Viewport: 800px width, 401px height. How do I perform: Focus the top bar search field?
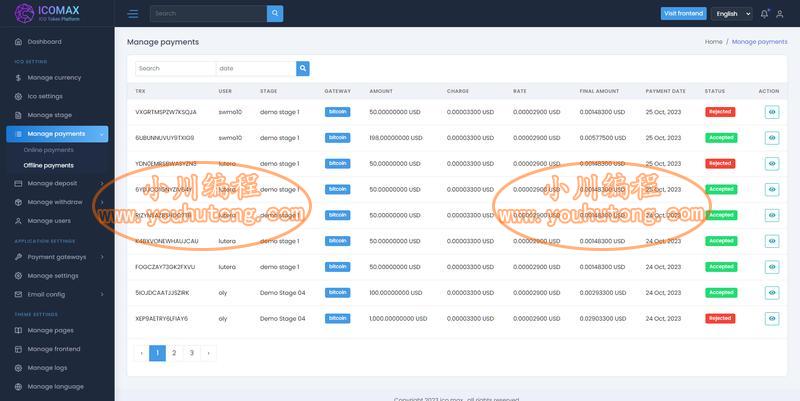coord(208,14)
